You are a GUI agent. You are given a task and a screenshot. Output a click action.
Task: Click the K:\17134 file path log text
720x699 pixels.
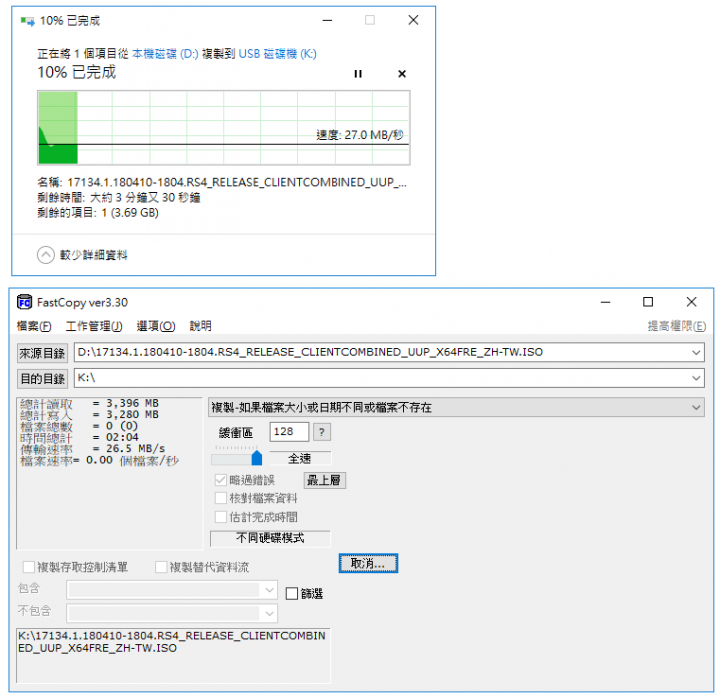[172, 642]
